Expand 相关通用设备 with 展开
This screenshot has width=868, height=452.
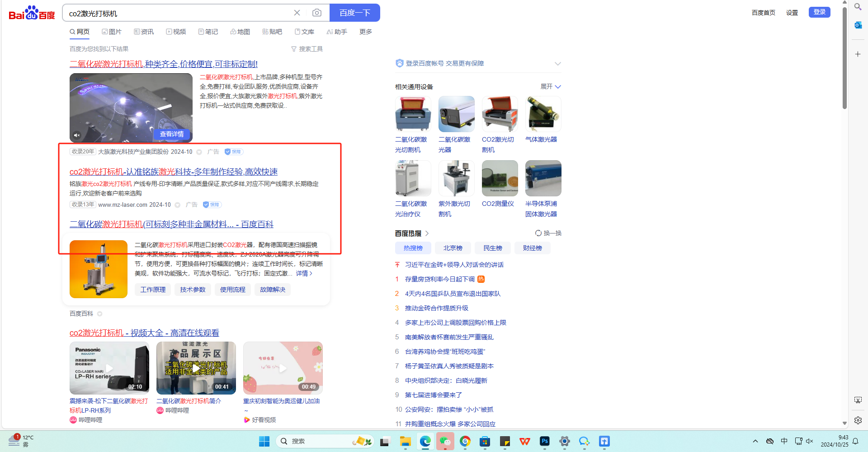551,86
